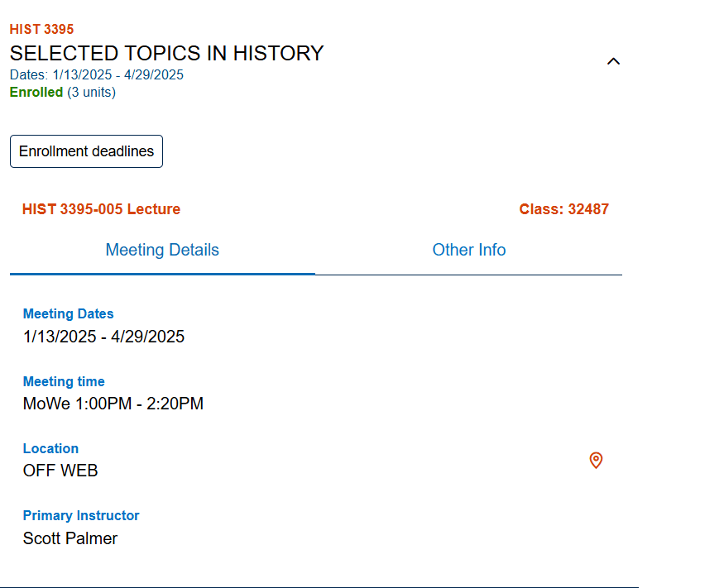Image resolution: width=724 pixels, height=588 pixels.
Task: Select the MoWe 1:00PM - 2:20PM time
Action: pyautogui.click(x=113, y=404)
